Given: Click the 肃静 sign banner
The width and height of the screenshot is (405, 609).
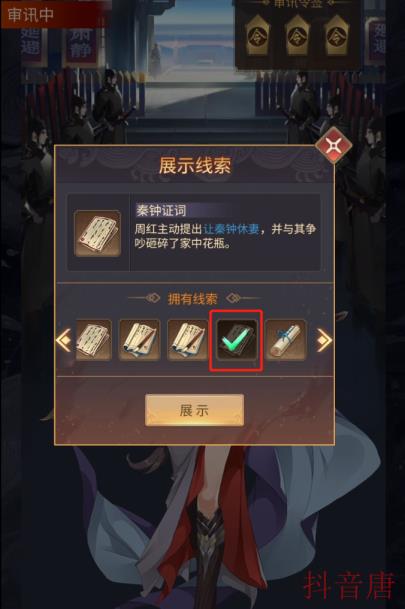Looking at the screenshot, I should point(81,44).
